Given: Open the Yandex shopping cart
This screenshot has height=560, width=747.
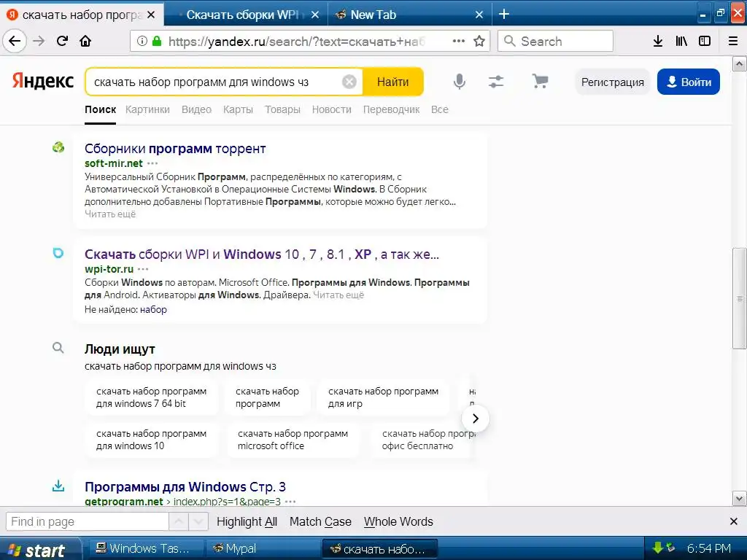Looking at the screenshot, I should click(x=540, y=81).
